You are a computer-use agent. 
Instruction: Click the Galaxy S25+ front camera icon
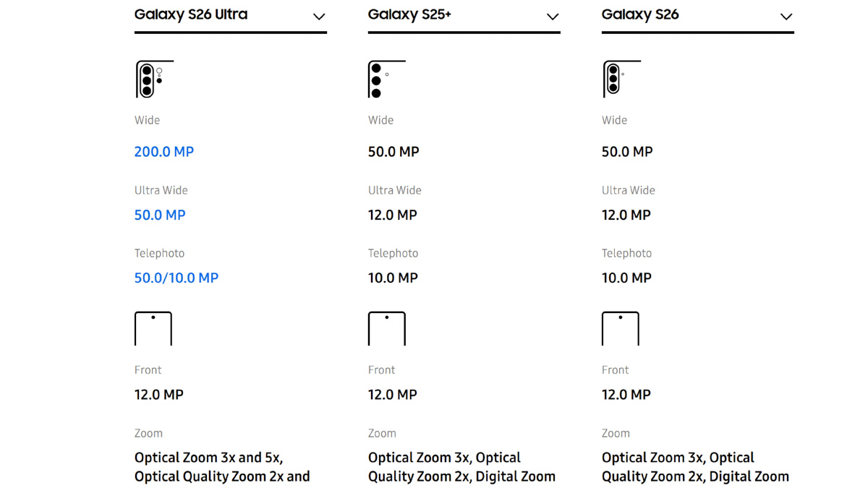[x=387, y=328]
